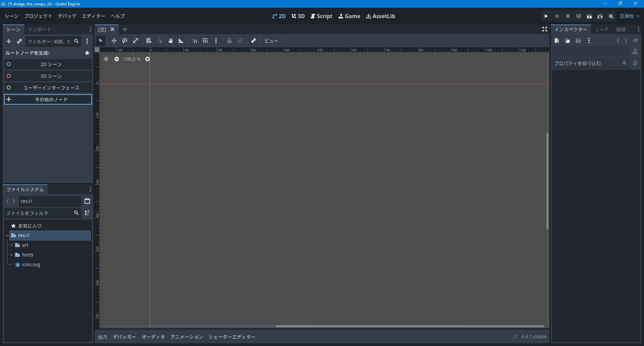Run the project with play button
Image resolution: width=644 pixels, height=346 pixels.
pos(546,16)
